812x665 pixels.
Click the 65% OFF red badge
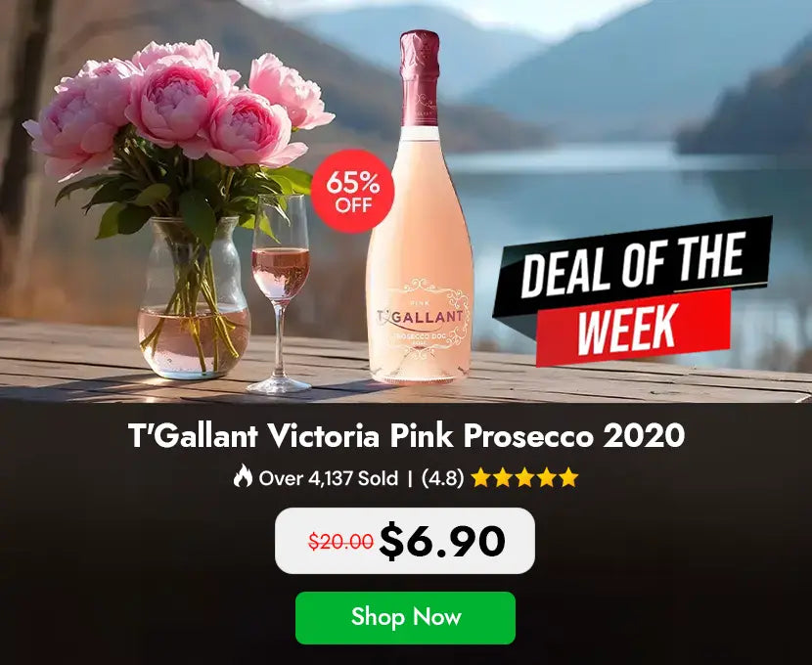tap(352, 191)
